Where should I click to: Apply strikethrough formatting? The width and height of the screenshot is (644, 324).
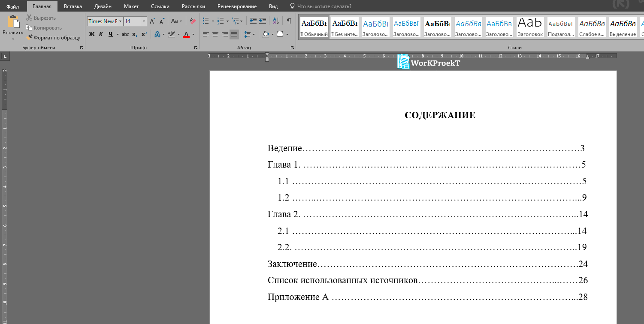[x=125, y=34]
